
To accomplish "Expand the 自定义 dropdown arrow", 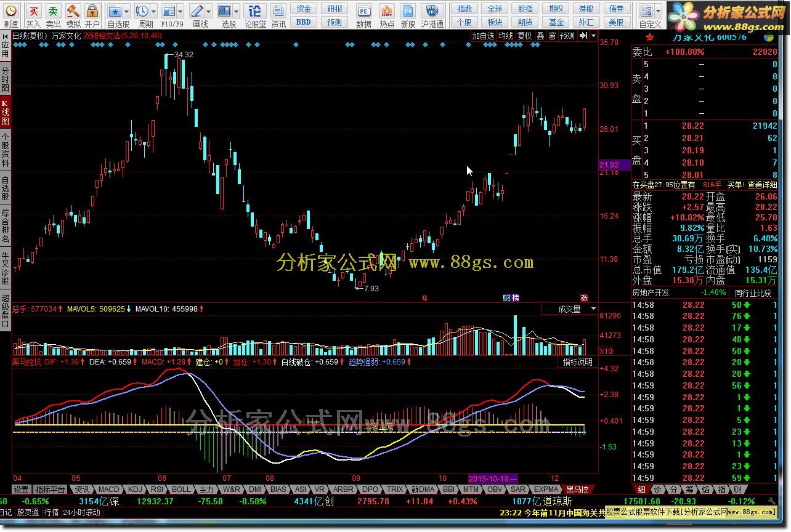I will point(658,11).
